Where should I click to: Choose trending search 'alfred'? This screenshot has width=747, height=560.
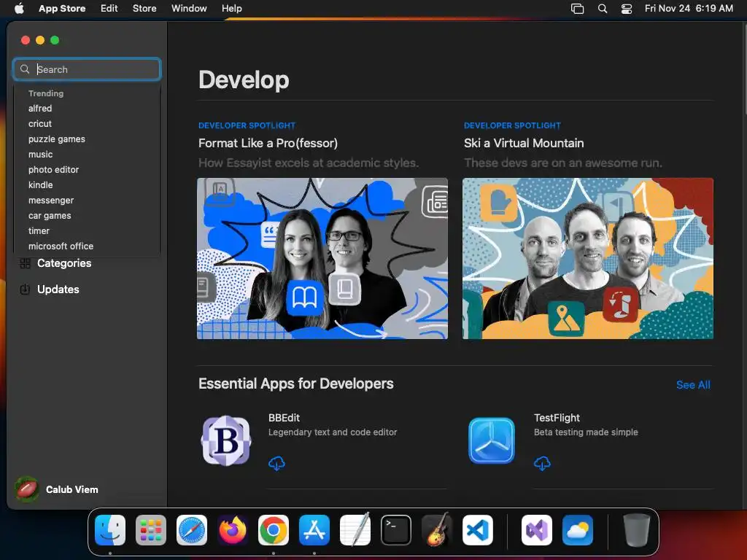point(40,109)
